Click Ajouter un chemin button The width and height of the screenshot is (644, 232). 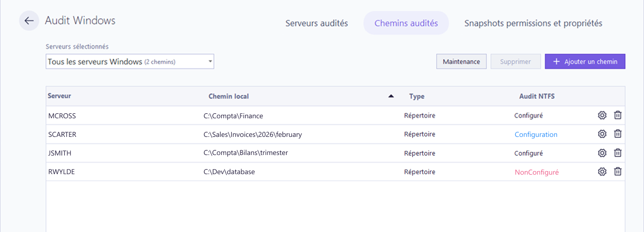(x=585, y=61)
